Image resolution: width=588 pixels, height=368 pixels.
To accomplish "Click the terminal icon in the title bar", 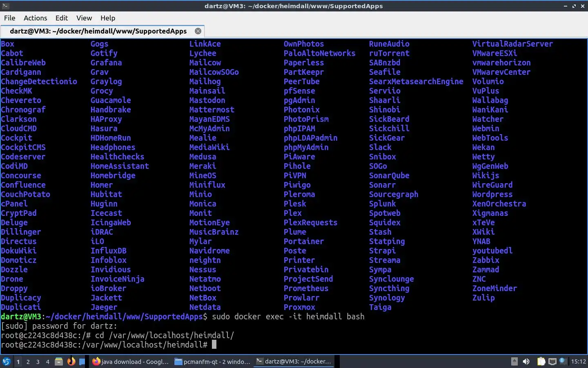I will pos(5,6).
